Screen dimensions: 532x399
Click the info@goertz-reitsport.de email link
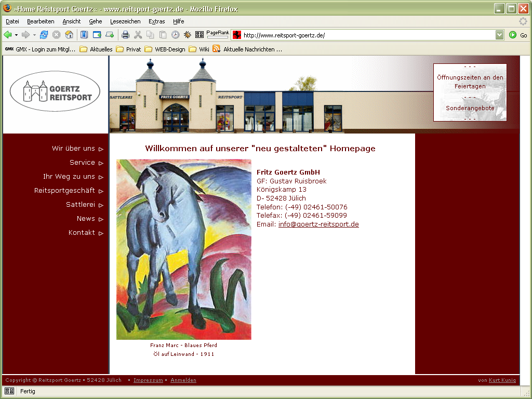point(318,224)
